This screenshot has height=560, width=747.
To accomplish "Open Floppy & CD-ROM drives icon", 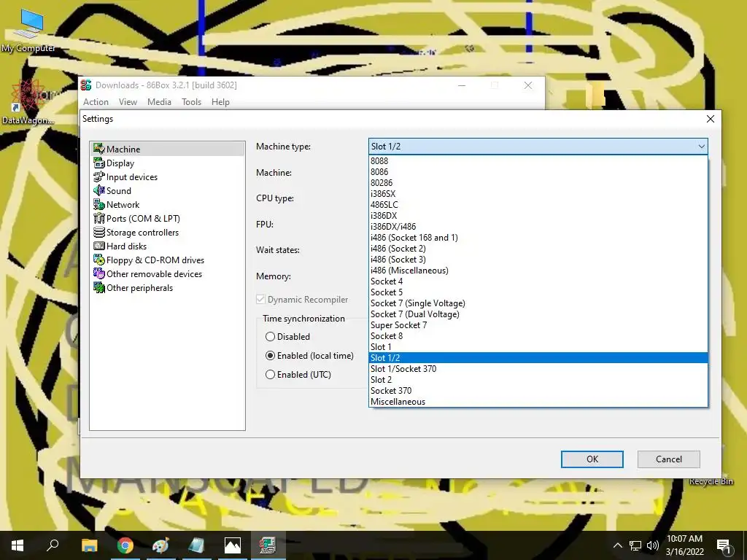I will [x=98, y=260].
